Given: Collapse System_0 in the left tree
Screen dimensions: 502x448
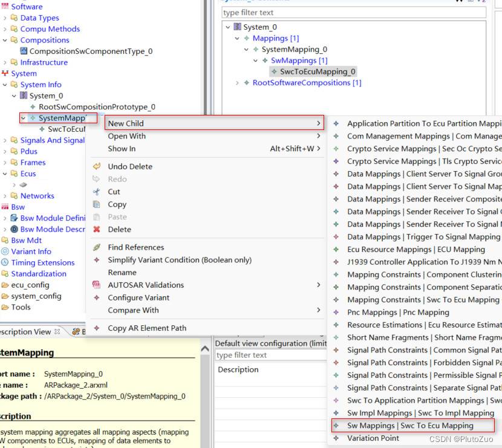Looking at the screenshot, I should point(14,96).
